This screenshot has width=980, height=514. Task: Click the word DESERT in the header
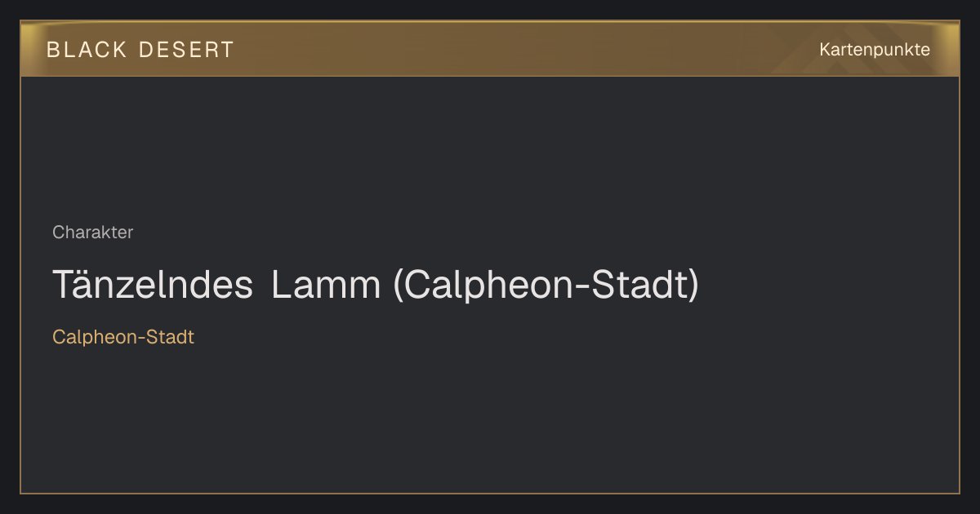click(x=186, y=50)
